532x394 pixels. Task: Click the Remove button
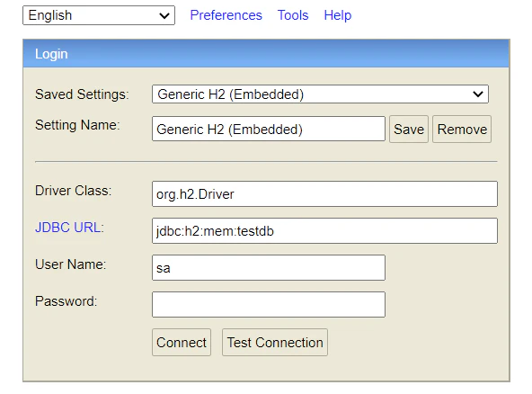[x=462, y=129]
